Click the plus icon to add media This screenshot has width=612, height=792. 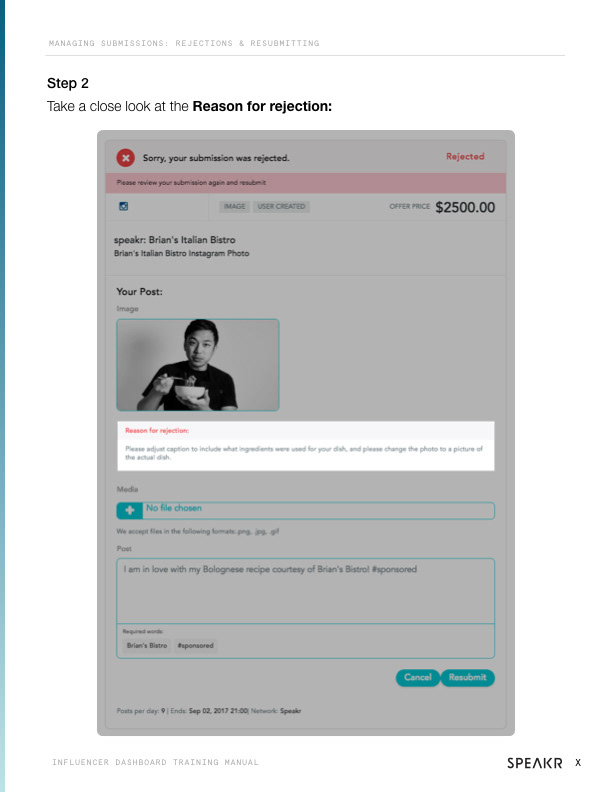[129, 510]
